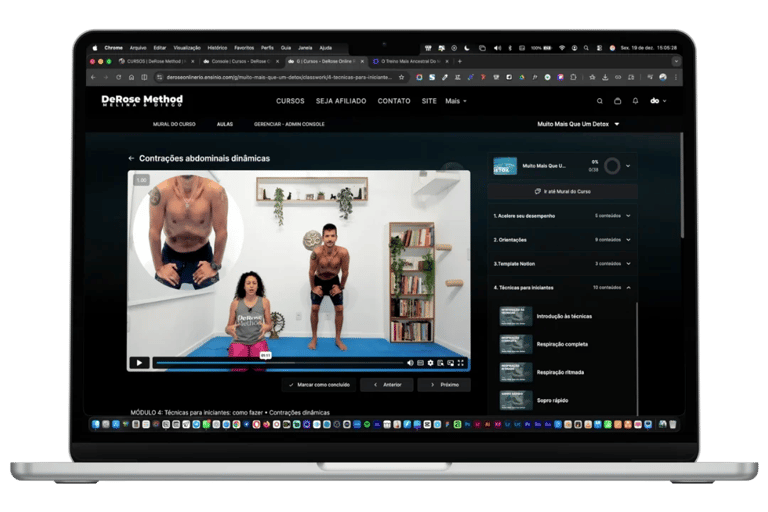Screen dimensions: 768x512
Task: Open notifications bell icon
Action: tap(635, 101)
